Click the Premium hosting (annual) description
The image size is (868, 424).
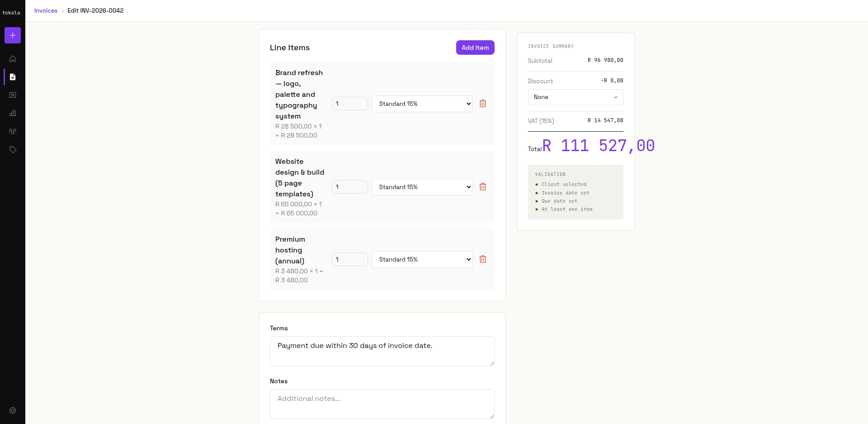coord(290,250)
